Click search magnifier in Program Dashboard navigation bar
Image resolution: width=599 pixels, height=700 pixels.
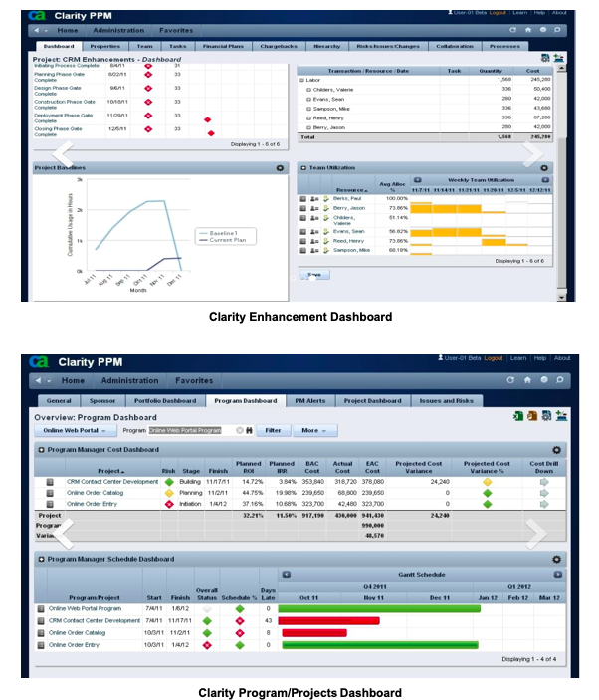pos(560,380)
